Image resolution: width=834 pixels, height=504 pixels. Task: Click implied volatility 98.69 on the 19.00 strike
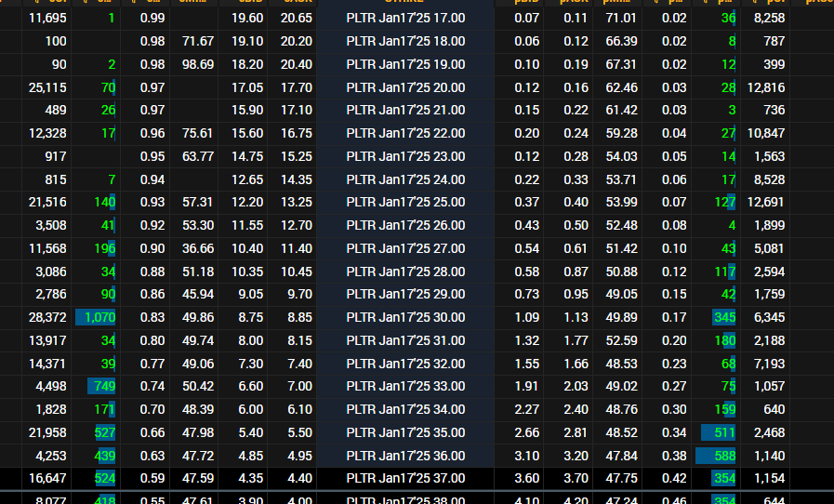coord(198,65)
